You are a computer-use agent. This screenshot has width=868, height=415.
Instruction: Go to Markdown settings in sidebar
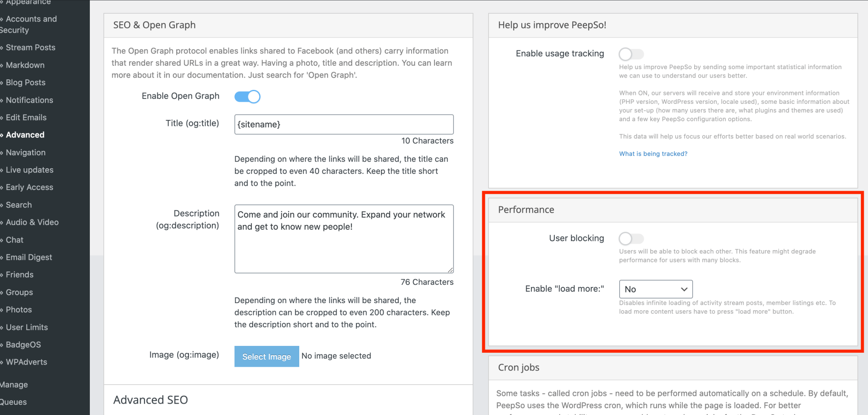pyautogui.click(x=25, y=65)
